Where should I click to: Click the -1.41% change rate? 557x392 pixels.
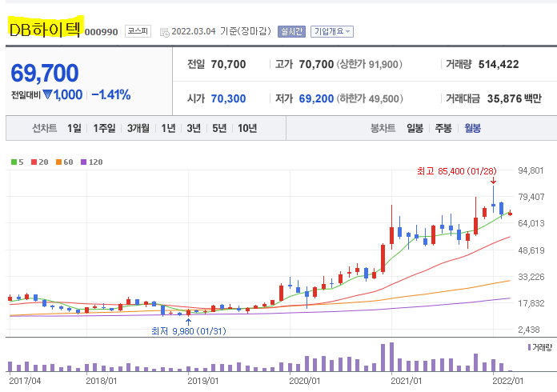pos(111,95)
